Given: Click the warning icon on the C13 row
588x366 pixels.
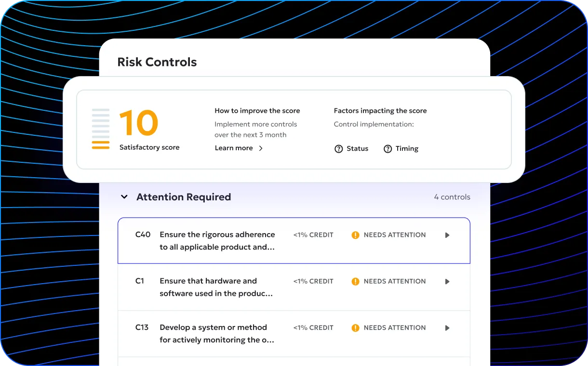Looking at the screenshot, I should (355, 328).
